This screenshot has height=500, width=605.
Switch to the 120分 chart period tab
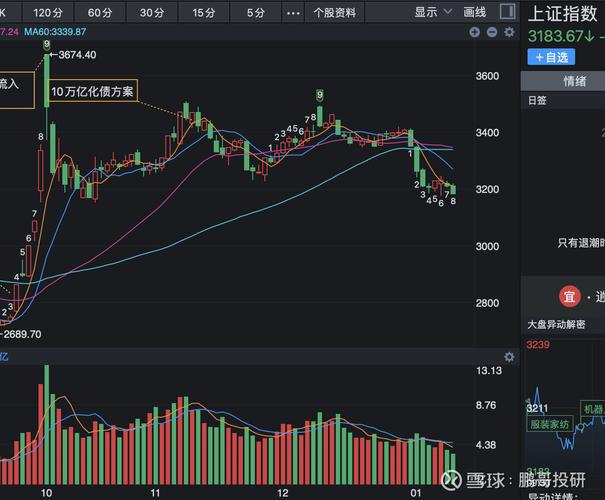(x=47, y=13)
